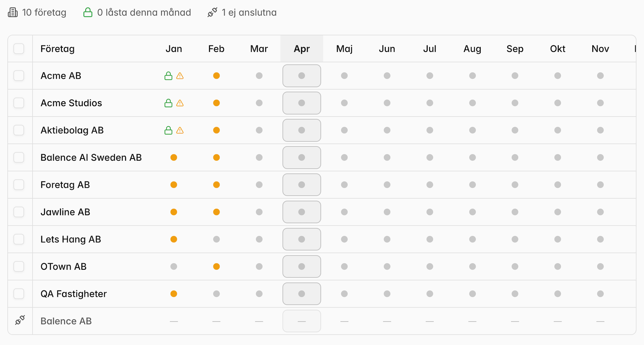Screen dimensions: 644x345
Task: Open the April cell for OTown AB
Action: click(x=302, y=266)
